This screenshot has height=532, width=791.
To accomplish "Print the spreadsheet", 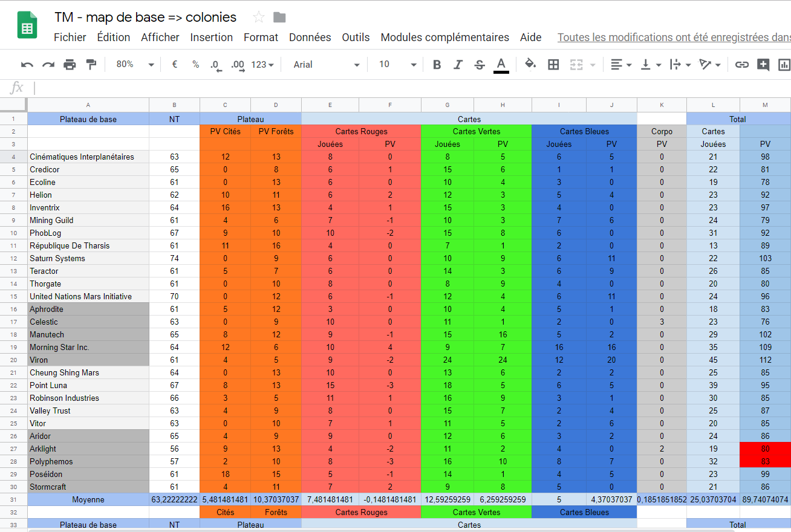I will (x=70, y=65).
